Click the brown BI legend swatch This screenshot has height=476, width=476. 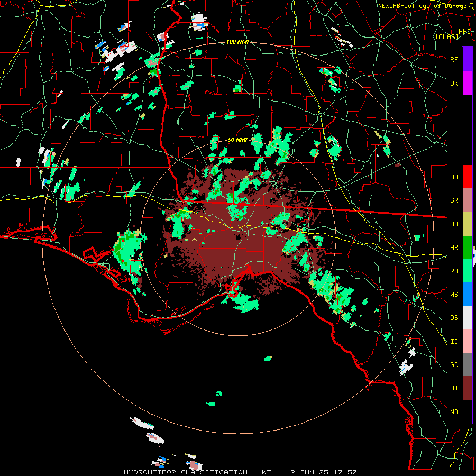click(x=467, y=388)
